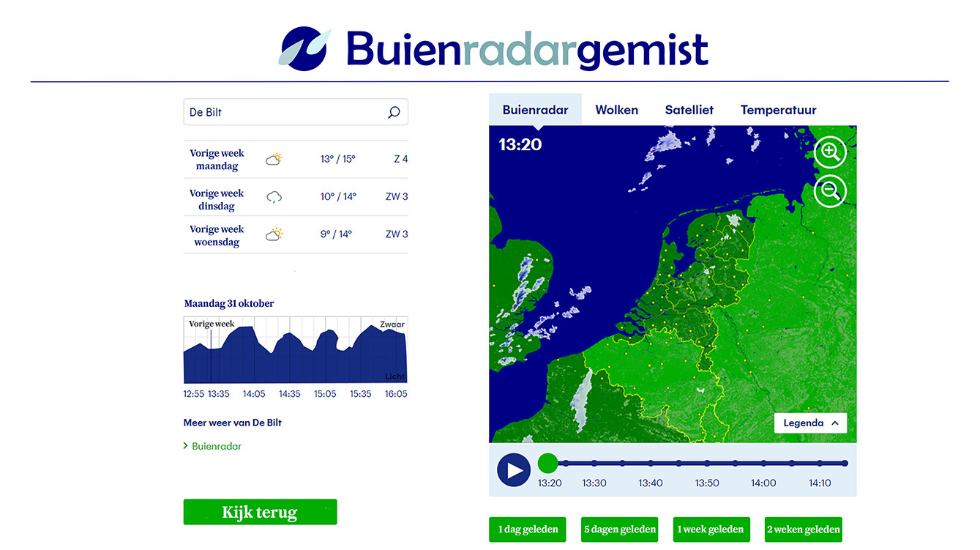Viewport: 980px width, 550px height.
Task: Click the 15:05 label under the graph
Action: click(x=325, y=394)
